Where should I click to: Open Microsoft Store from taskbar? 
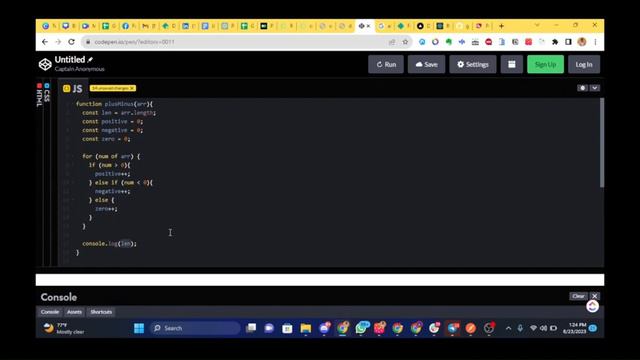(x=287, y=328)
